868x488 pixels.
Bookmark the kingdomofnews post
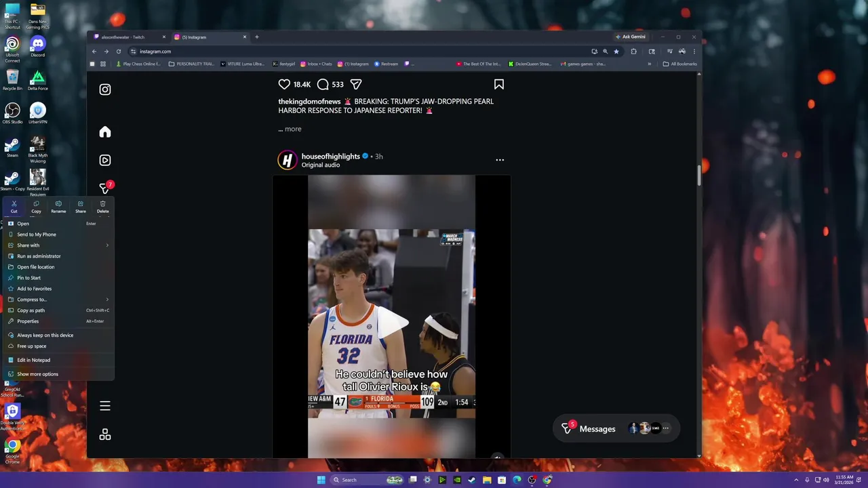tap(499, 84)
